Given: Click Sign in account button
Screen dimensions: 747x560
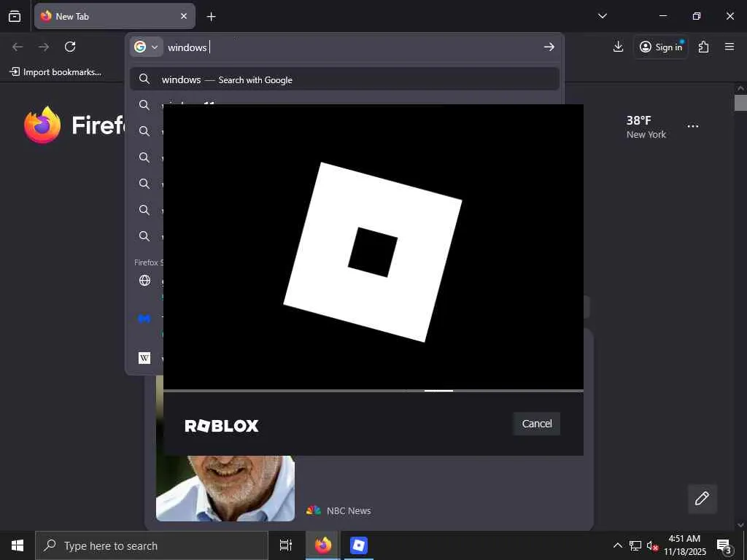Looking at the screenshot, I should pos(661,47).
